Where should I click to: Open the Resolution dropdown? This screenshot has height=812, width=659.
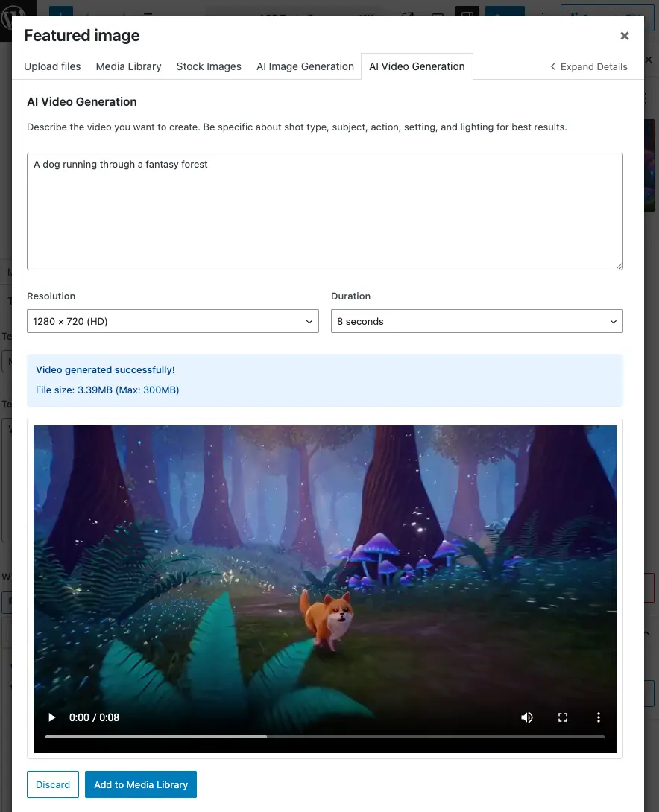(x=173, y=321)
